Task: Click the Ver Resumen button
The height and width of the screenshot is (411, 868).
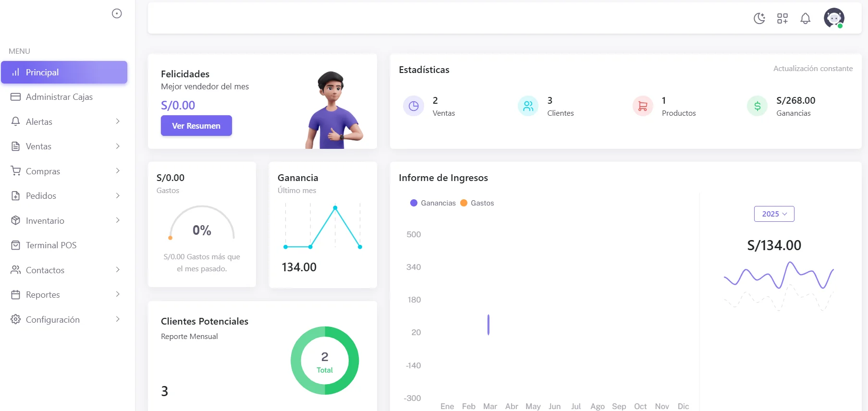Action: tap(196, 126)
